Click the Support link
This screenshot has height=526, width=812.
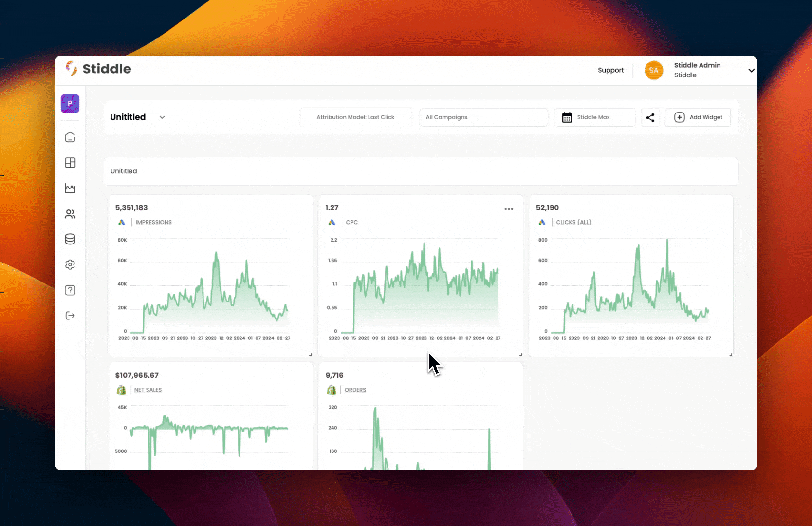tap(610, 70)
